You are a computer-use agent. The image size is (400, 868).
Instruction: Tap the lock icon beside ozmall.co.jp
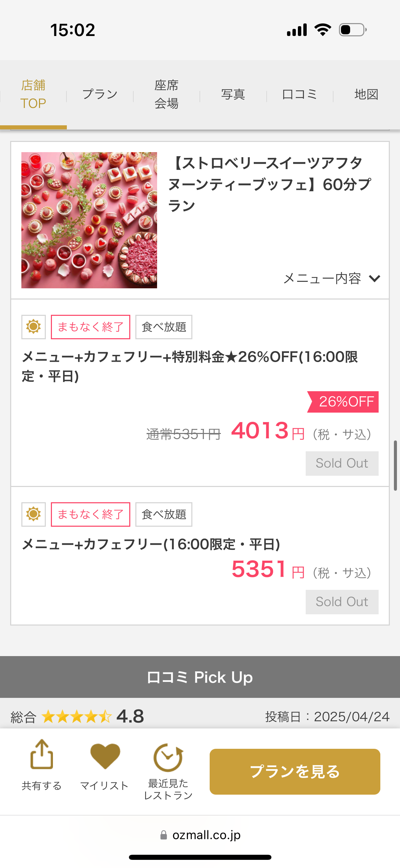[164, 835]
